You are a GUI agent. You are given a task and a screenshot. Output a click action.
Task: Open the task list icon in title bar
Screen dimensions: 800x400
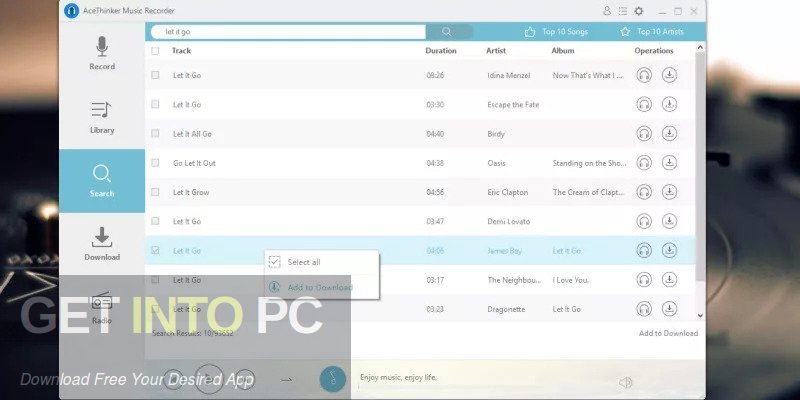[622, 11]
